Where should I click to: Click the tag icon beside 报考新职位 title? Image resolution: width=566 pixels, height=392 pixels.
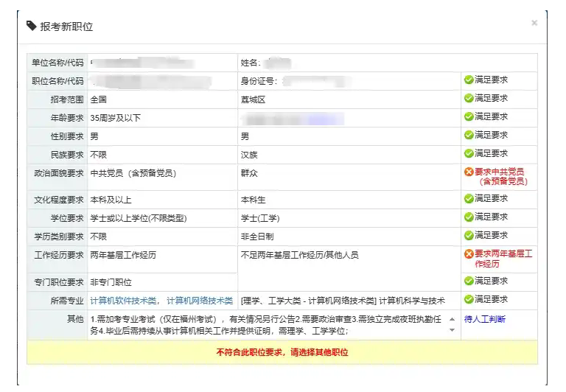click(x=31, y=27)
